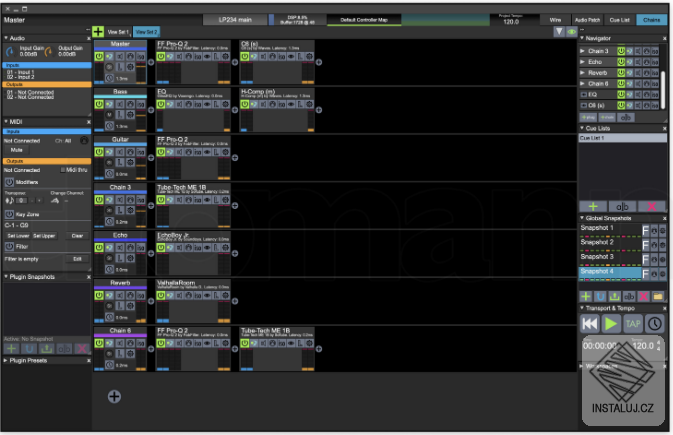
Task: Open the Cue List view
Action: [x=619, y=20]
